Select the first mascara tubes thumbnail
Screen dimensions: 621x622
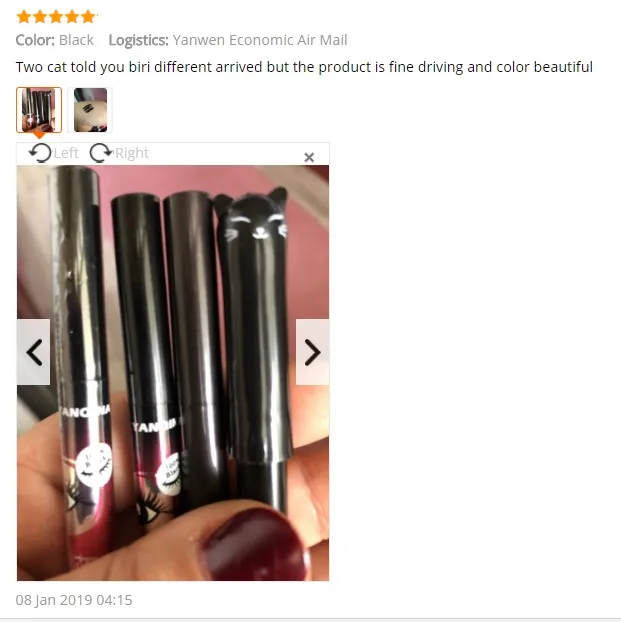(39, 110)
